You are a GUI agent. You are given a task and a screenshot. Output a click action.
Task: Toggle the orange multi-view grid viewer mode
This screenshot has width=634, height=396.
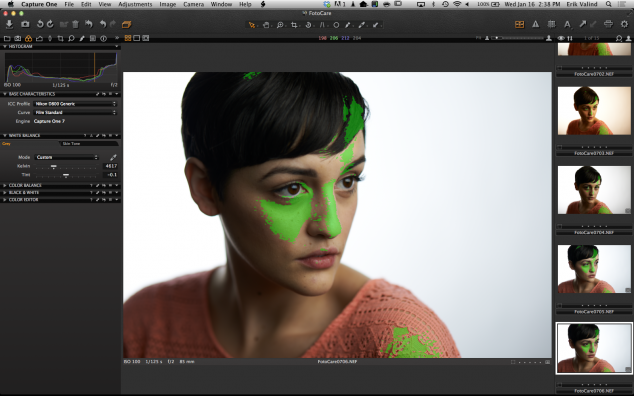click(x=128, y=38)
